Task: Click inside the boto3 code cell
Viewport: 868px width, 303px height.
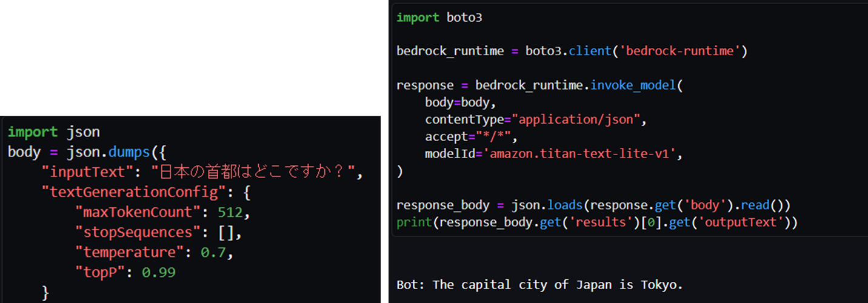Action: coord(630,119)
